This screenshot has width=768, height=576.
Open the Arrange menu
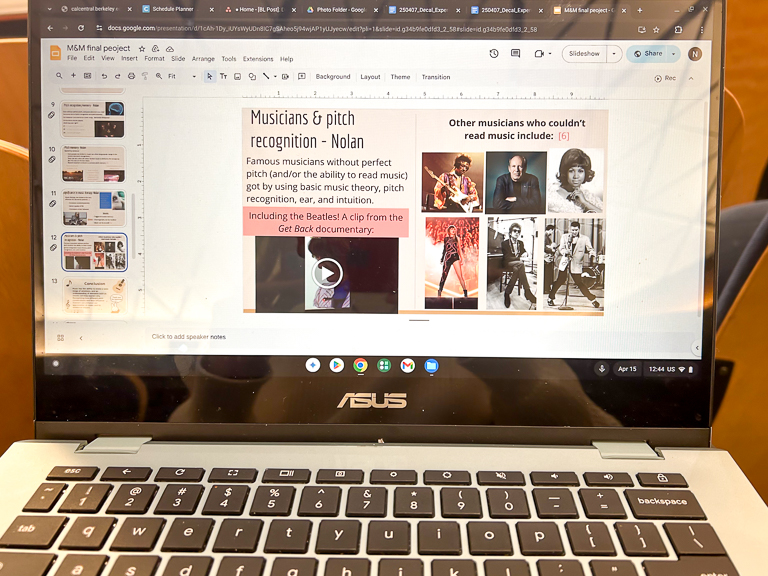pyautogui.click(x=203, y=59)
